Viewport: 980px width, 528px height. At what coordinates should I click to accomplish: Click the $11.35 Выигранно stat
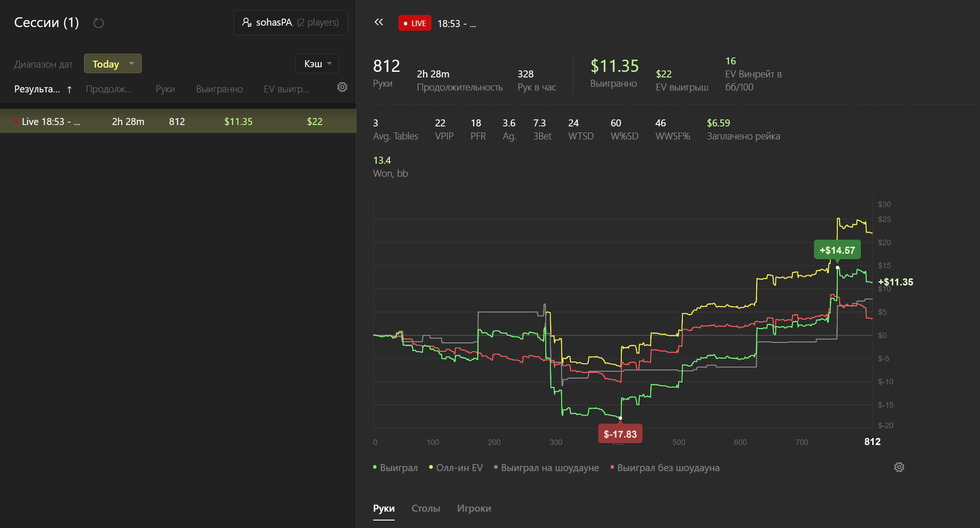coord(614,73)
